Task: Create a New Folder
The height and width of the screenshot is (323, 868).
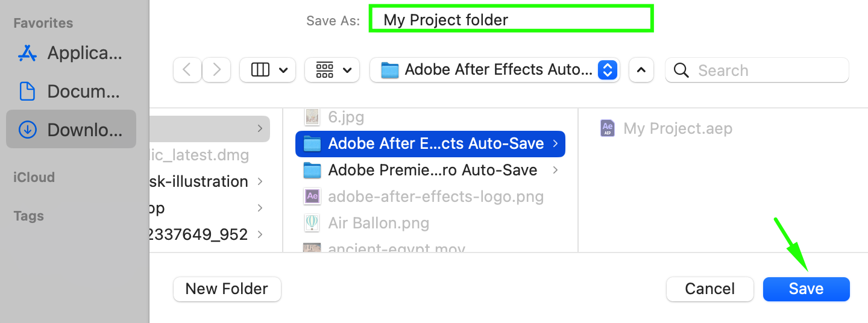Action: pyautogui.click(x=227, y=289)
